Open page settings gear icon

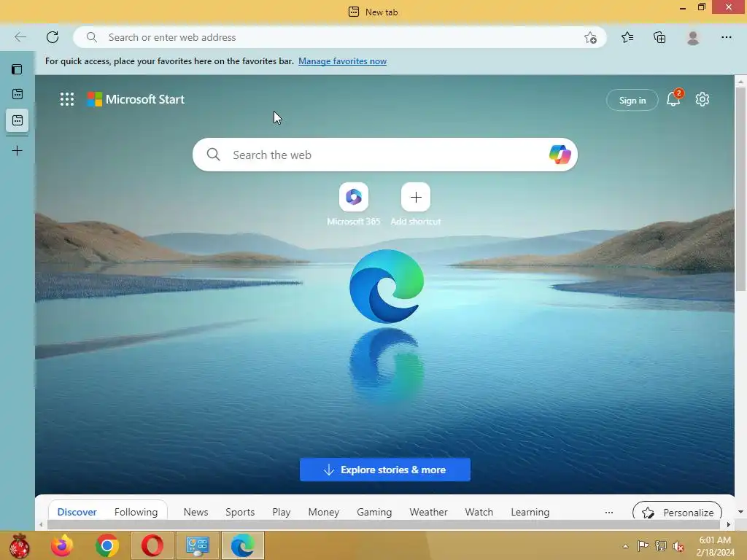click(703, 99)
